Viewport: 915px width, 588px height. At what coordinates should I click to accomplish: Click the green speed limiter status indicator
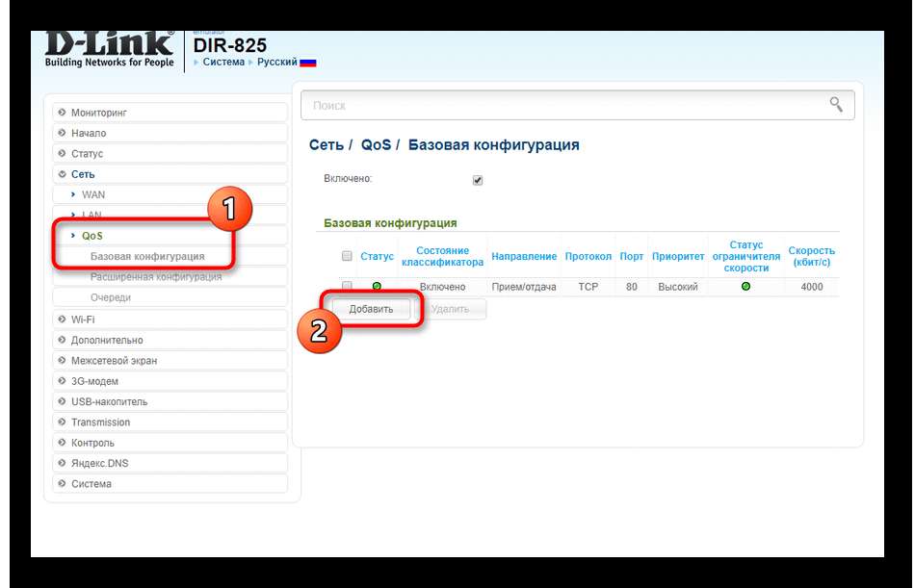click(745, 287)
